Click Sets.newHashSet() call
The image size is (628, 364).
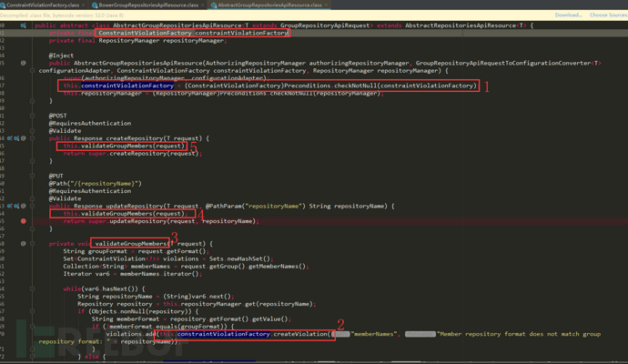pyautogui.click(x=240, y=258)
